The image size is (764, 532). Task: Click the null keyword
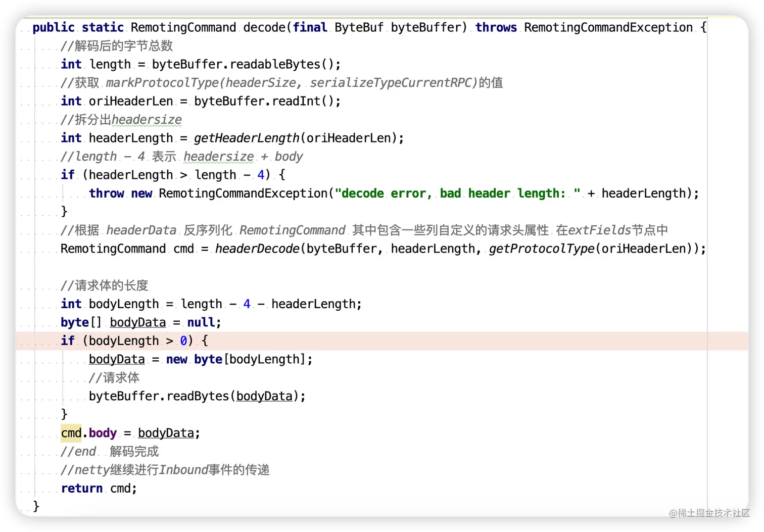pyautogui.click(x=201, y=322)
